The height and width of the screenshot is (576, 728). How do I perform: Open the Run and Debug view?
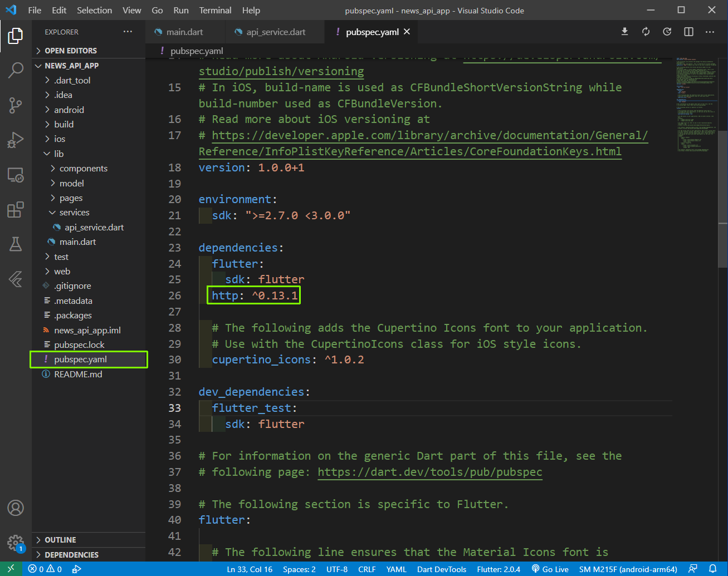coord(16,140)
